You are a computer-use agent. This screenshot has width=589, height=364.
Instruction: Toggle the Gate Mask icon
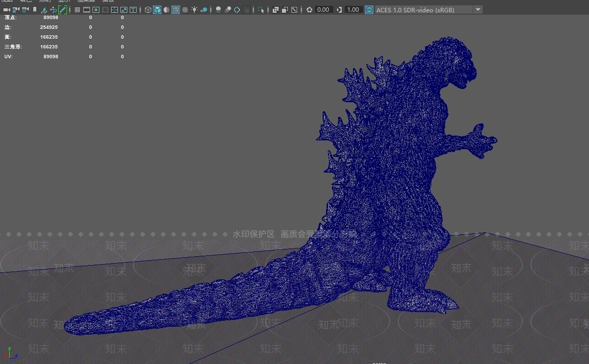[105, 10]
